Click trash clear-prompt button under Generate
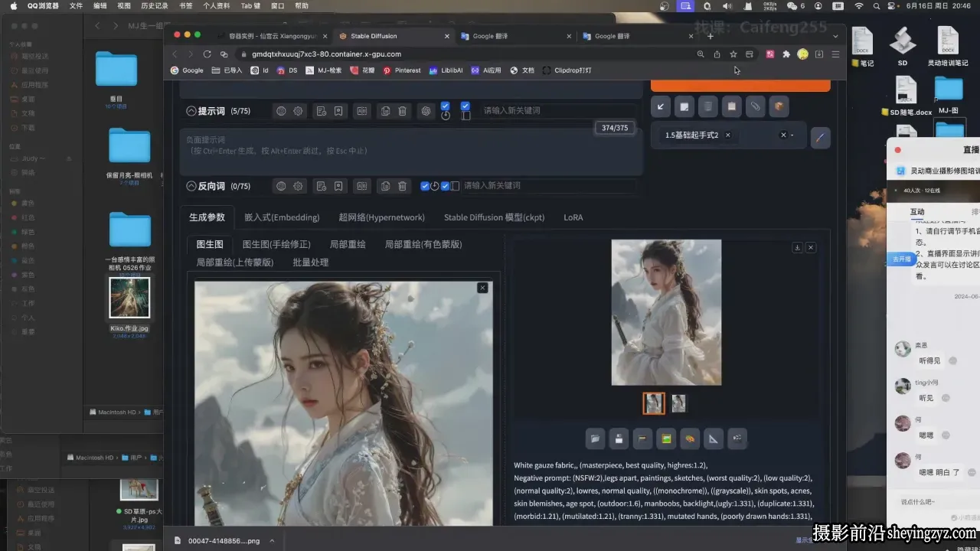 point(708,106)
